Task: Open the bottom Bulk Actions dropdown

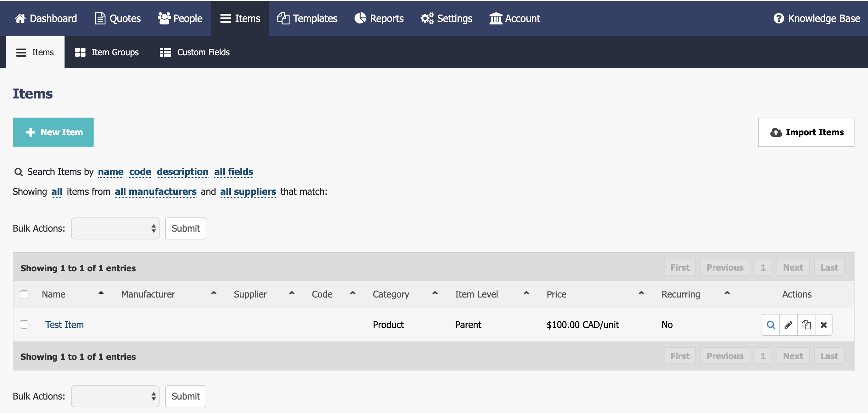Action: pyautogui.click(x=115, y=396)
